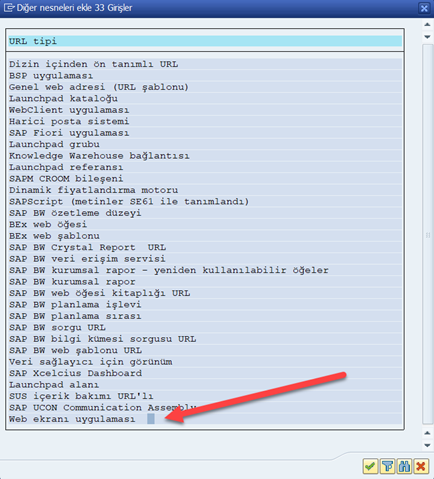Click the binoculars find icon
434x479 pixels.
click(404, 466)
